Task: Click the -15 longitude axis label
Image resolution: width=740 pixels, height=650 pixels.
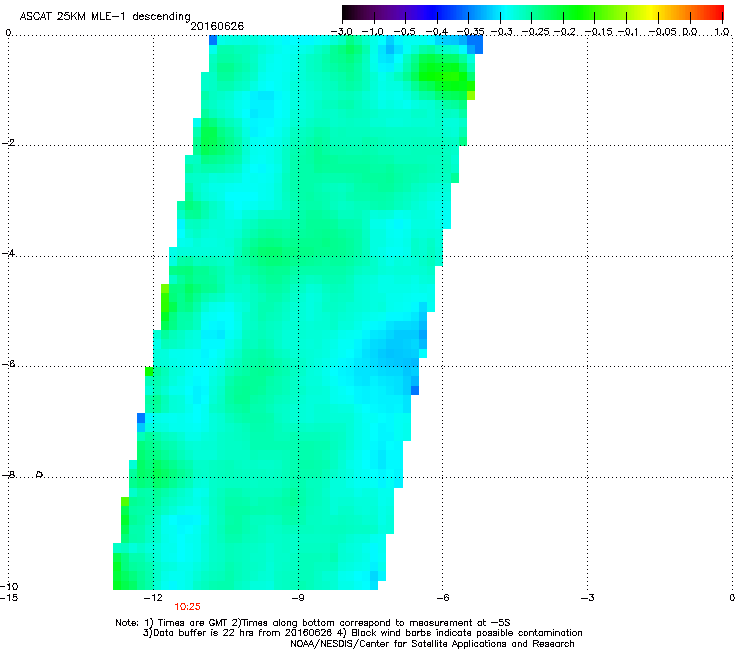Action: coord(9,598)
